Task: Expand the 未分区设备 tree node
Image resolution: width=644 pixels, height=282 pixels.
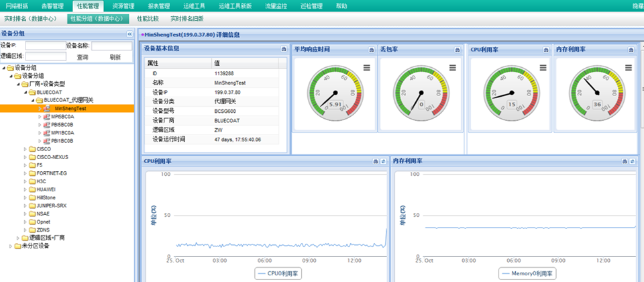Action: pyautogui.click(x=11, y=246)
